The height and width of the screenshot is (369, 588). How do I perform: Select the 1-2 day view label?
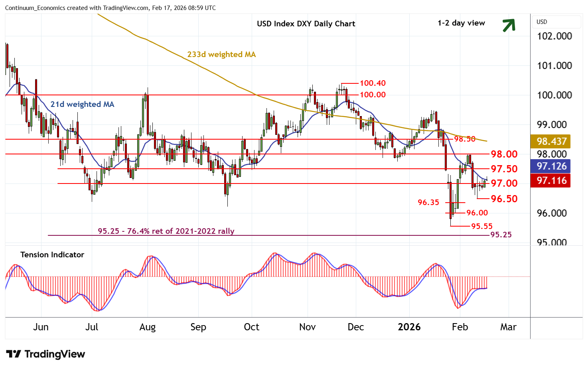461,23
